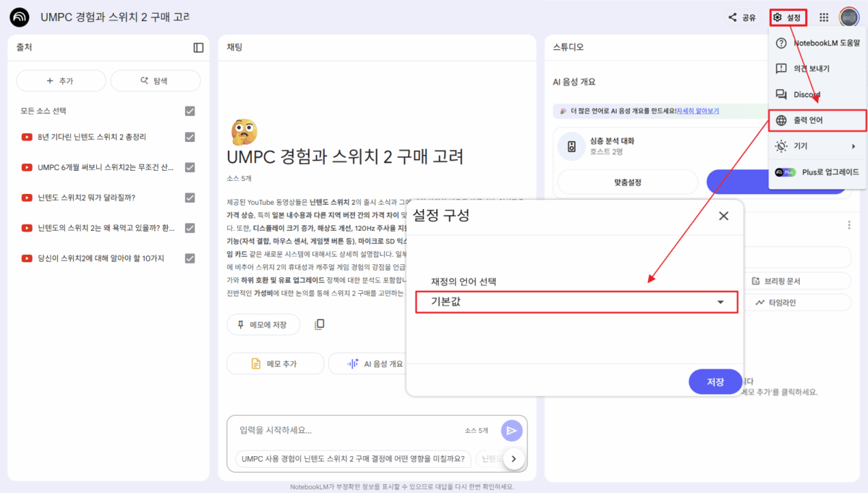The width and height of the screenshot is (868, 493).
Task: Click YouTube icon of 닌텐도의 스위치 2는 왜 source
Action: point(27,228)
